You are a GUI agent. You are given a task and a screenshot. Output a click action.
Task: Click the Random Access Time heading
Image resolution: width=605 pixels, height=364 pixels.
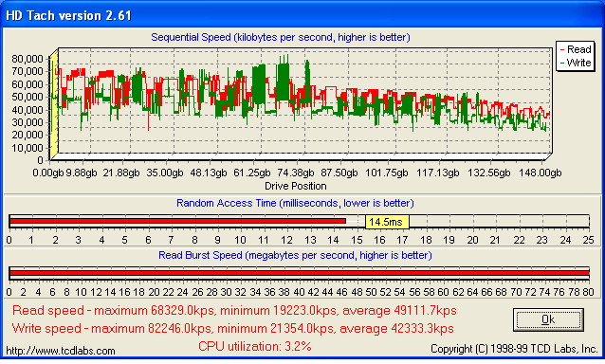click(295, 203)
